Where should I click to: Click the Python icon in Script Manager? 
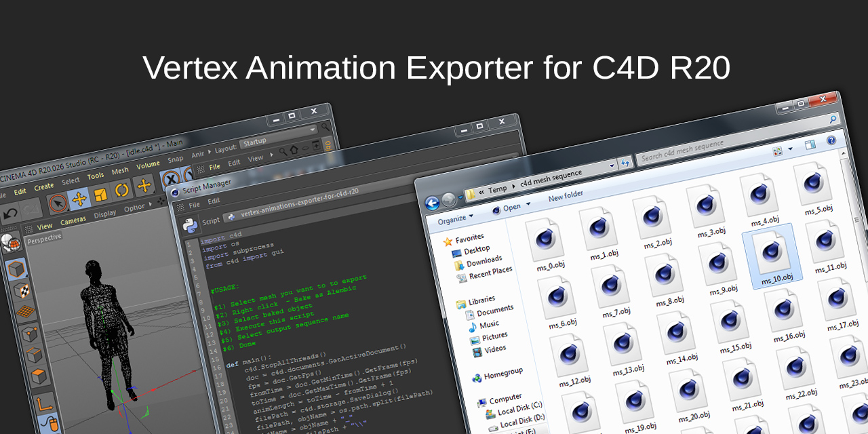point(189,224)
